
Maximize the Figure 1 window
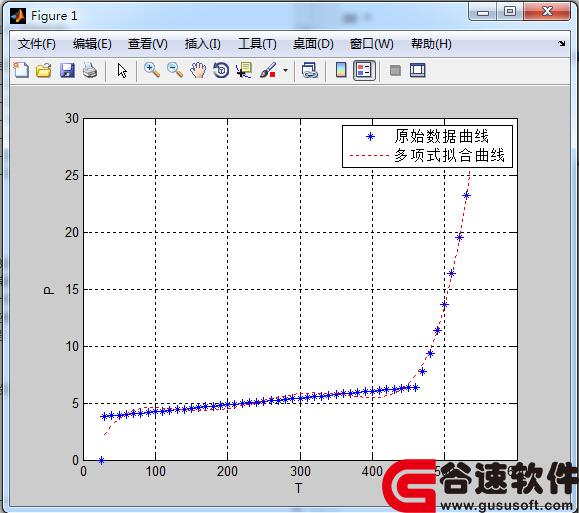pyautogui.click(x=510, y=12)
